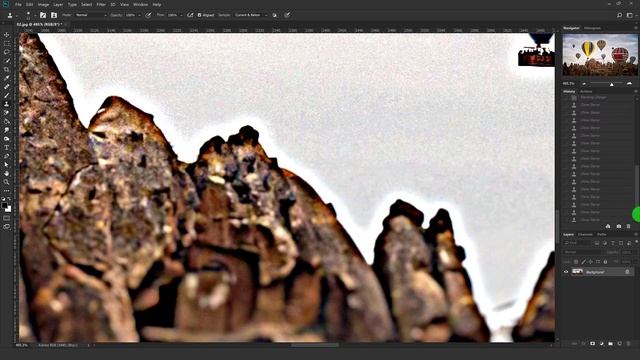Open the Edit Toolbar three-dots icon
The width and height of the screenshot is (640, 360).
tap(7, 191)
